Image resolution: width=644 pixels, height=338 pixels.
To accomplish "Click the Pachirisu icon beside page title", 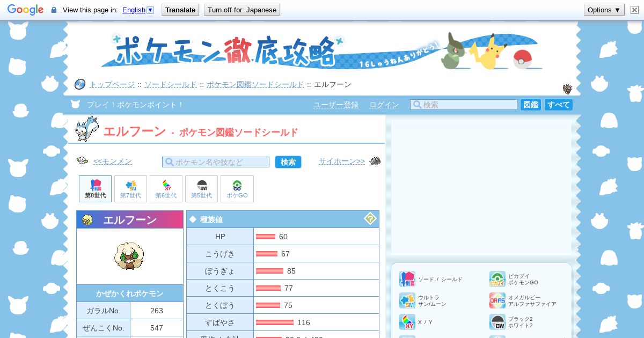I will click(x=87, y=129).
